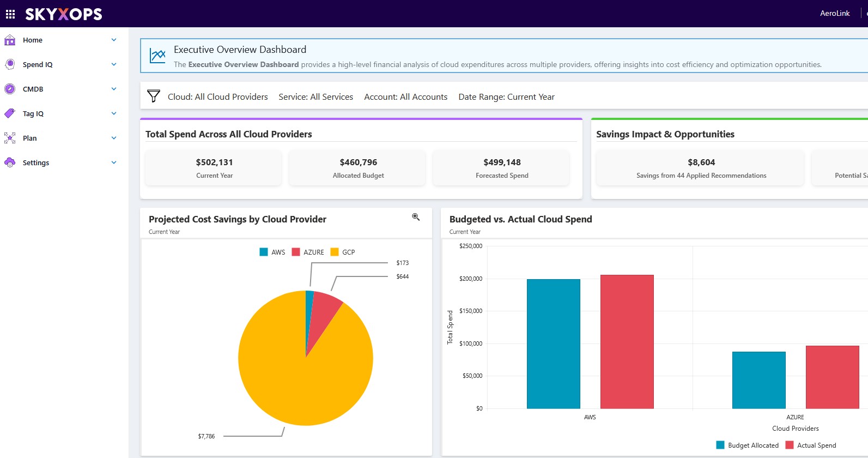This screenshot has height=458, width=868.
Task: Open filters using the funnel icon
Action: [154, 97]
